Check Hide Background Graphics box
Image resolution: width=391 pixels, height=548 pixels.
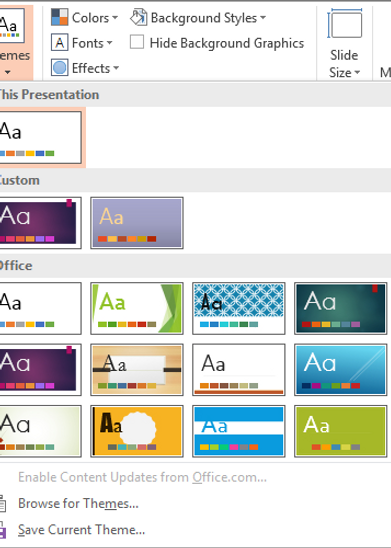coord(137,42)
